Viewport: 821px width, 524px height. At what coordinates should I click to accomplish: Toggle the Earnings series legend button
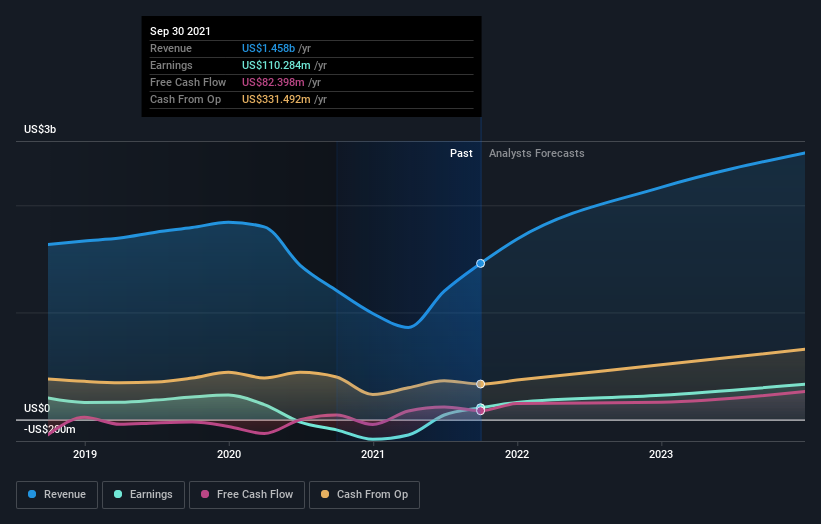tap(143, 495)
